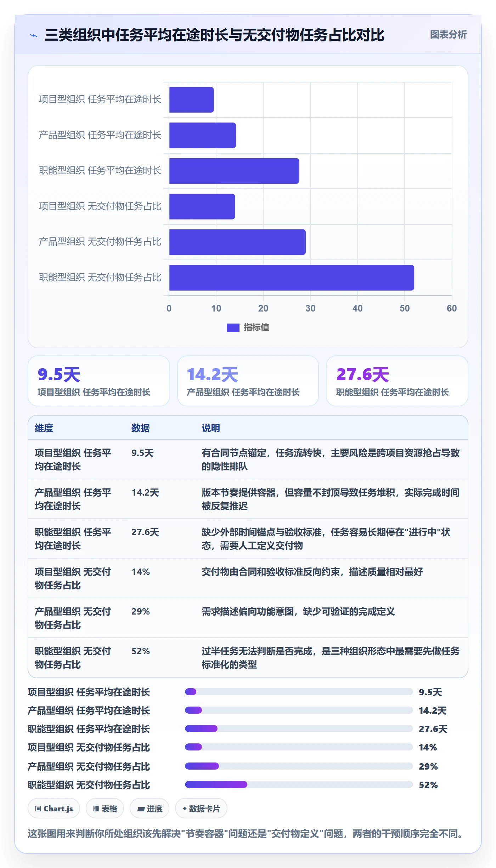Click the chart bar for 职能型组织 任务平均在途时长
The image size is (496, 868).
234,171
